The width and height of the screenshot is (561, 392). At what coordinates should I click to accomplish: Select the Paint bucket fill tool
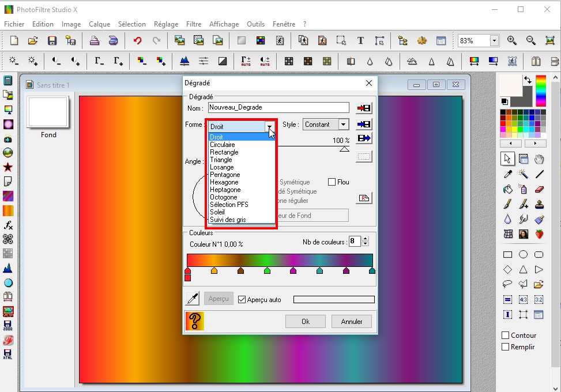[508, 189]
